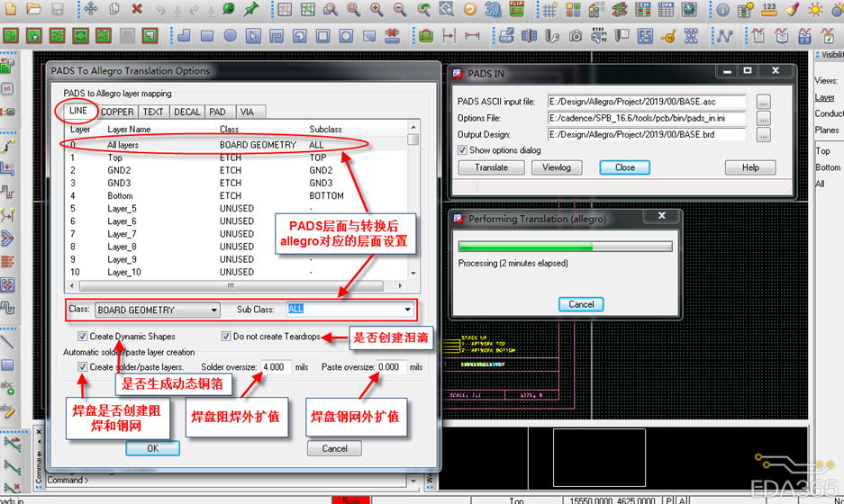Open the DECAL tab

pyautogui.click(x=187, y=112)
